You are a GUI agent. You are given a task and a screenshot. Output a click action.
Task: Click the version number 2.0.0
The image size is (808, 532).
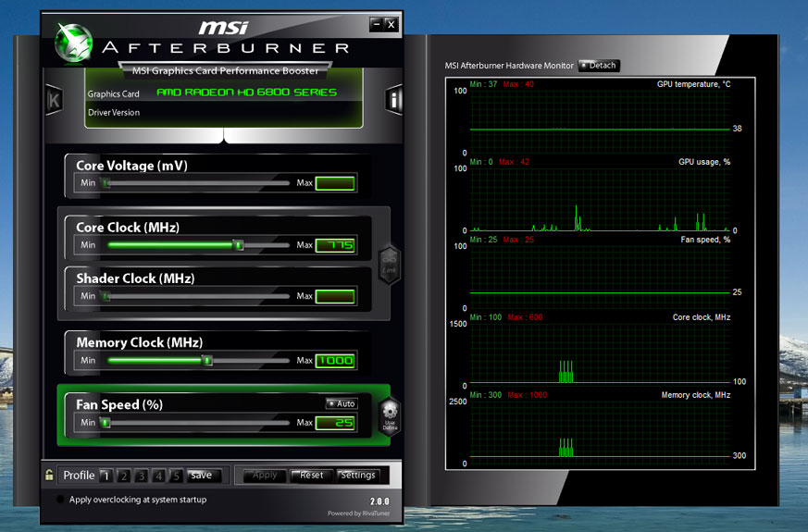click(x=379, y=501)
